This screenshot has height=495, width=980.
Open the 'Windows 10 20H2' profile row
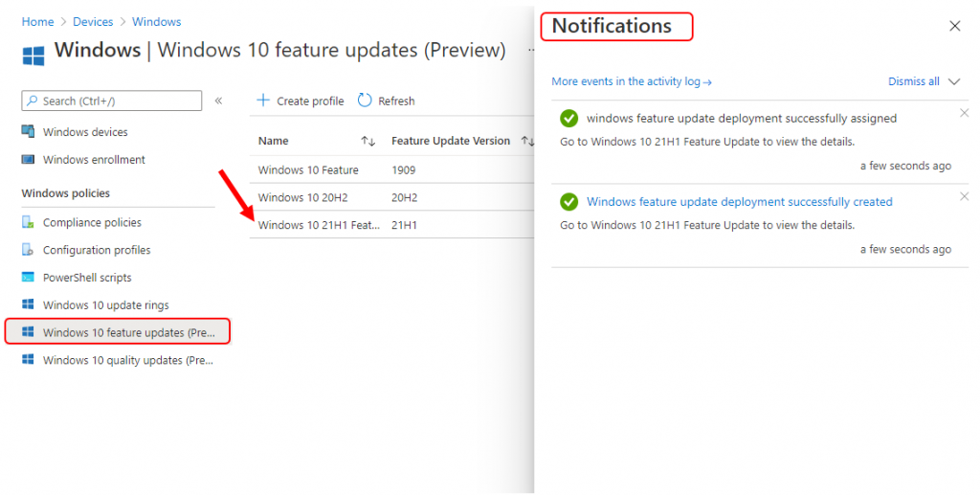[x=302, y=197]
